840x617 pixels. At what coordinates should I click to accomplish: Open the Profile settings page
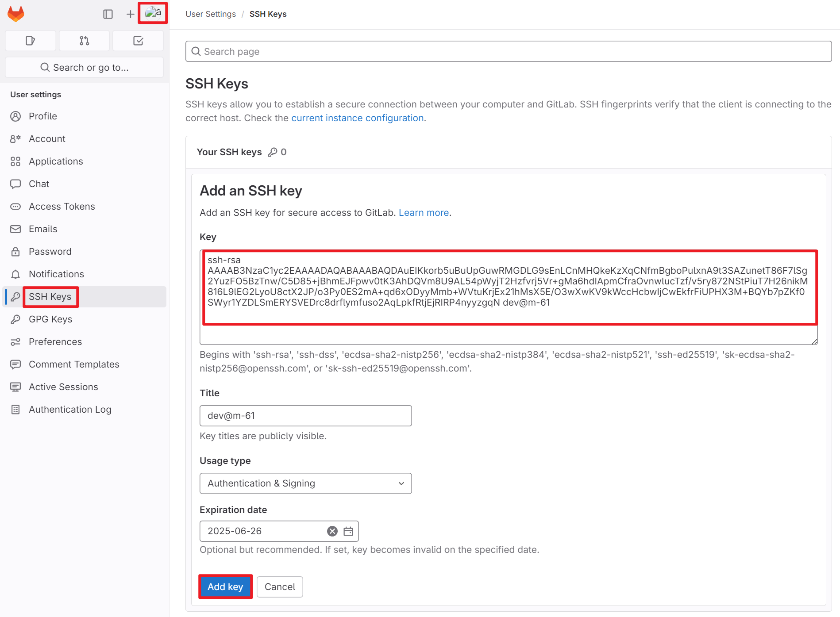pyautogui.click(x=43, y=116)
